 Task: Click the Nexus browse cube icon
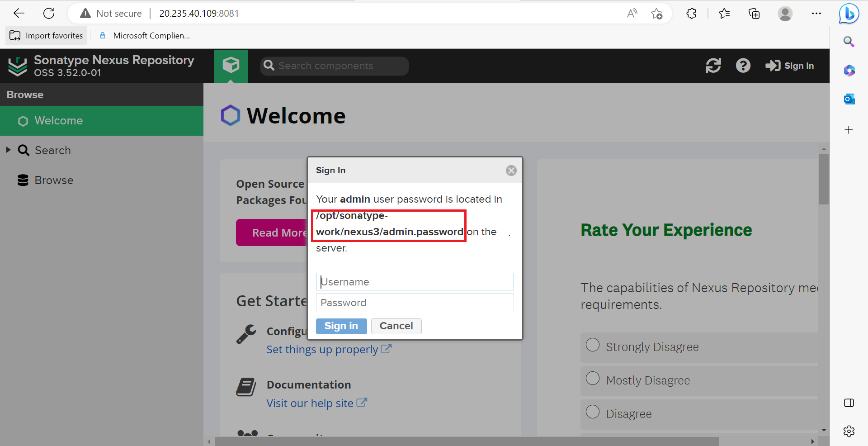tap(231, 66)
